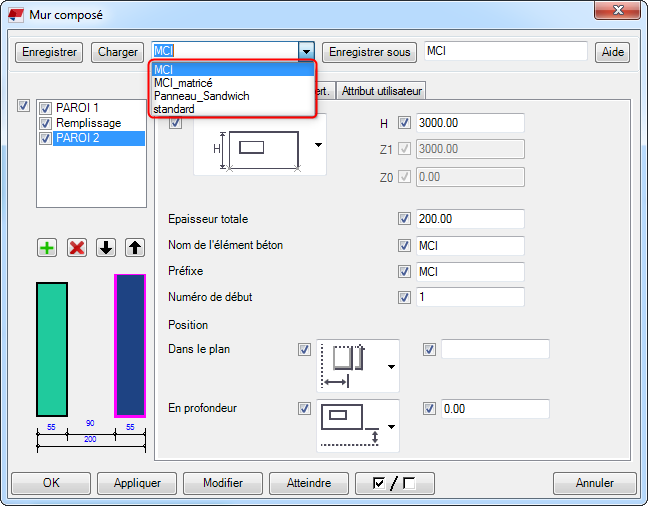This screenshot has width=648, height=506.
Task: Toggle checkbox of empty Dans le plan value field
Action: coord(429,349)
